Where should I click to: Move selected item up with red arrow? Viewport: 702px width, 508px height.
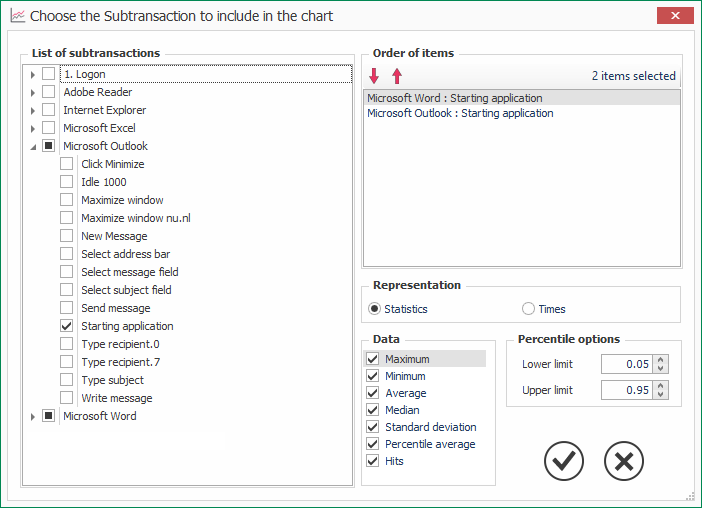tap(397, 76)
